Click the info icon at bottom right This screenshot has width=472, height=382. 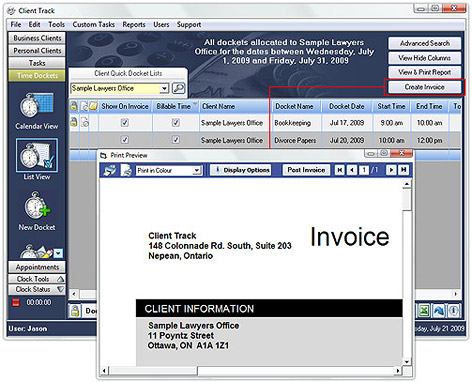(454, 311)
